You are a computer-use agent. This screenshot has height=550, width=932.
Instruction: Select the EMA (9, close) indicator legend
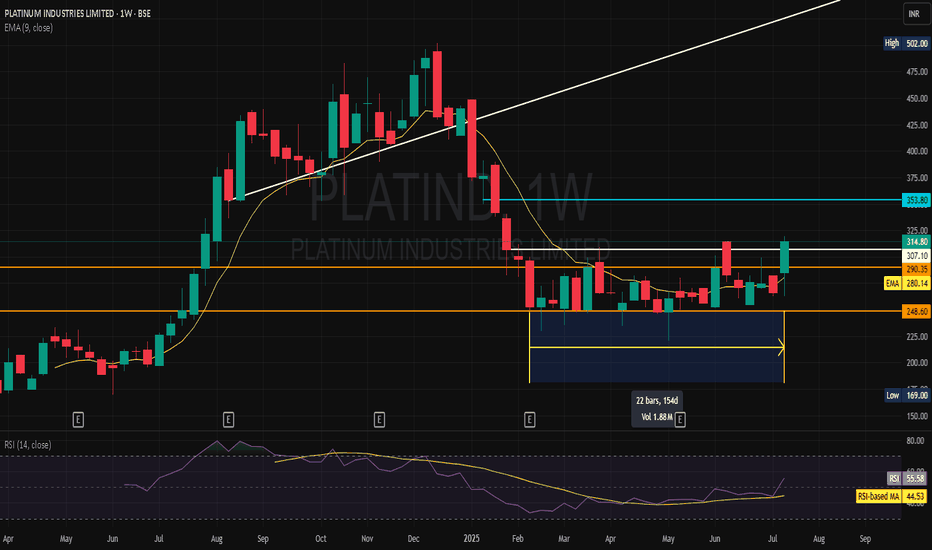pyautogui.click(x=29, y=28)
